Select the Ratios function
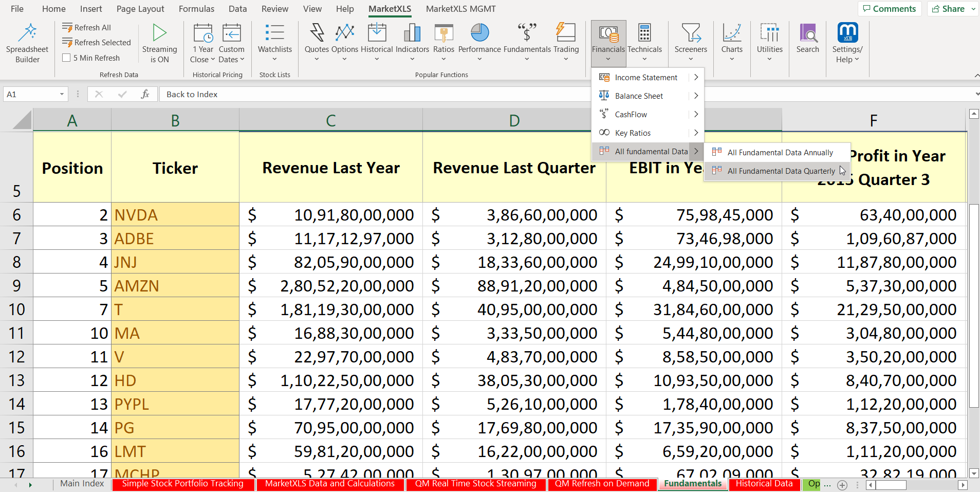This screenshot has height=492, width=980. click(x=444, y=41)
